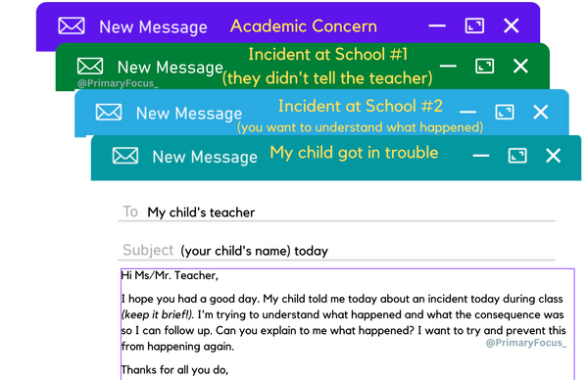The image size is (588, 380).
Task: Expand the Academic Concern message window
Action: pyautogui.click(x=474, y=25)
